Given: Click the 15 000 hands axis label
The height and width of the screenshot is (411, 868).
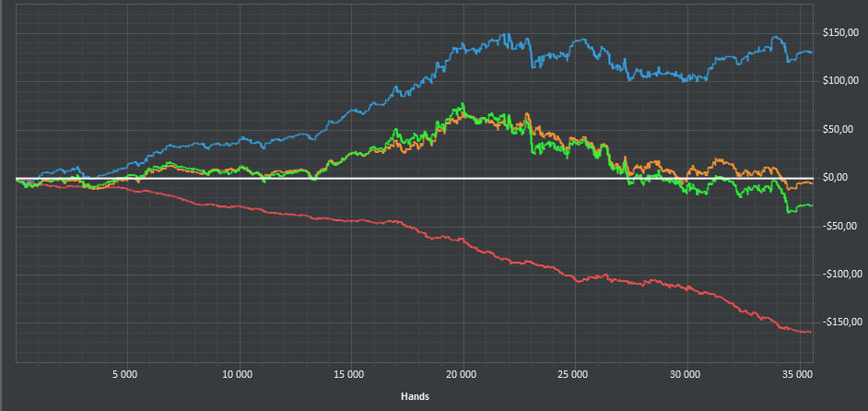Looking at the screenshot, I should coord(348,375).
